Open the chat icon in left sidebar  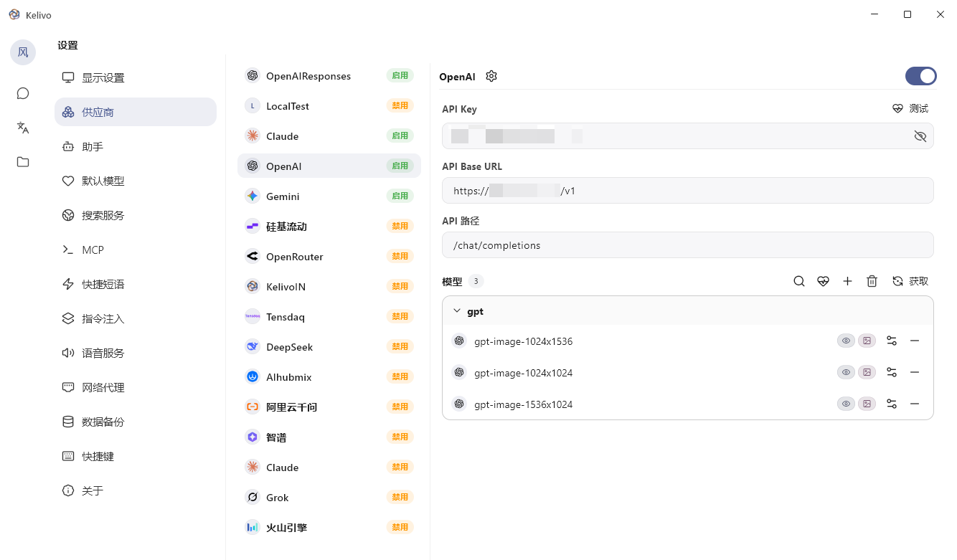click(23, 93)
